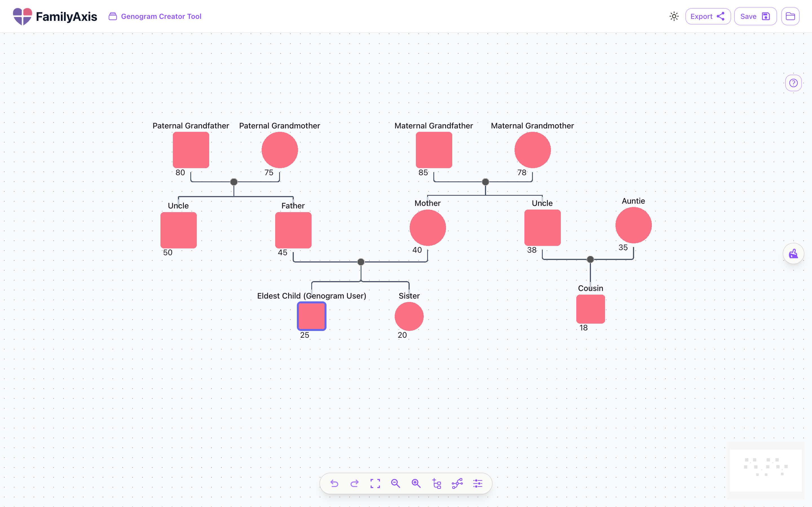The image size is (812, 507).
Task: Click the Father and Mother union dot
Action: pyautogui.click(x=361, y=262)
